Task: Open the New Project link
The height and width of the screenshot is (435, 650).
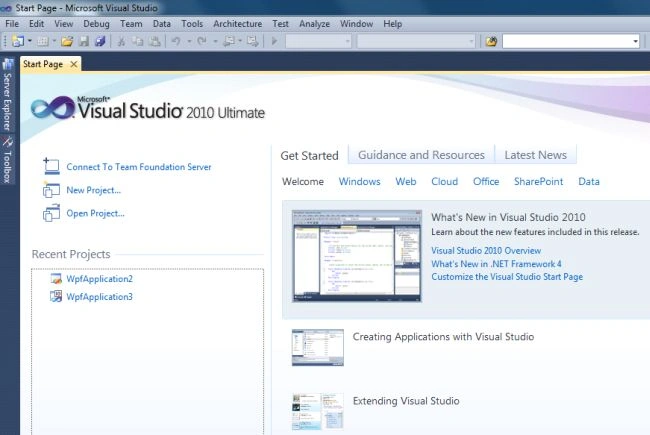Action: (x=94, y=190)
